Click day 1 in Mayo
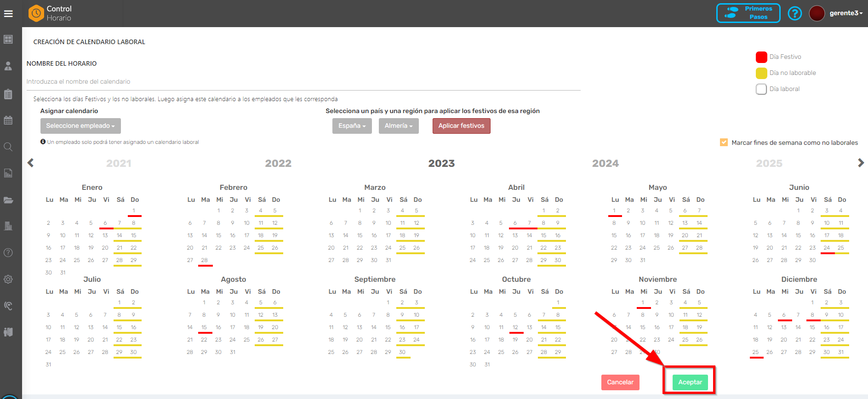 pos(614,211)
